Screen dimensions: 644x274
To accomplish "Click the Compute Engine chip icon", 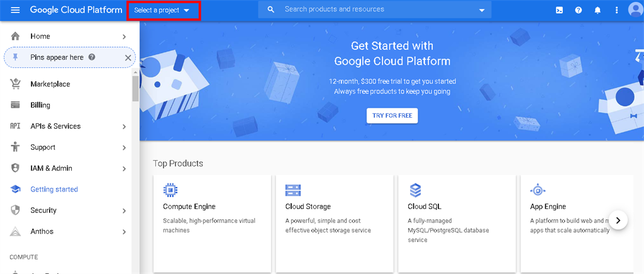I will click(170, 190).
